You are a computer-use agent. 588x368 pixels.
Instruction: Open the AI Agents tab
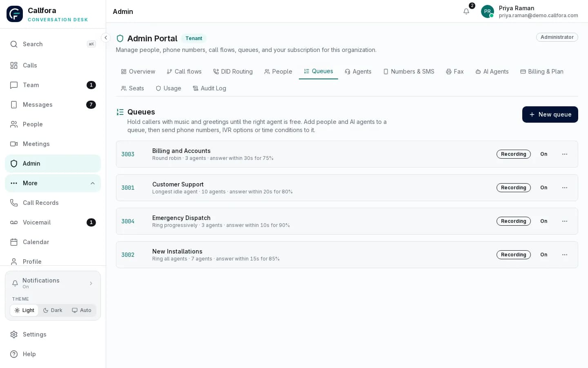click(492, 72)
